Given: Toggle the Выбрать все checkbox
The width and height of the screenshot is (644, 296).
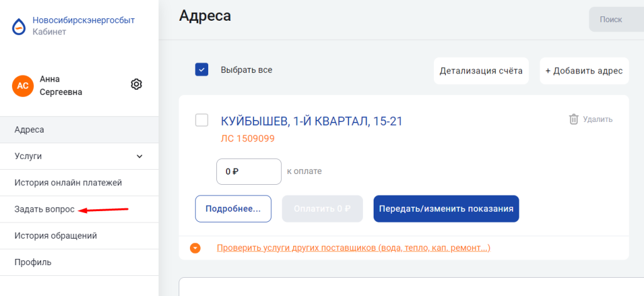Looking at the screenshot, I should (202, 70).
